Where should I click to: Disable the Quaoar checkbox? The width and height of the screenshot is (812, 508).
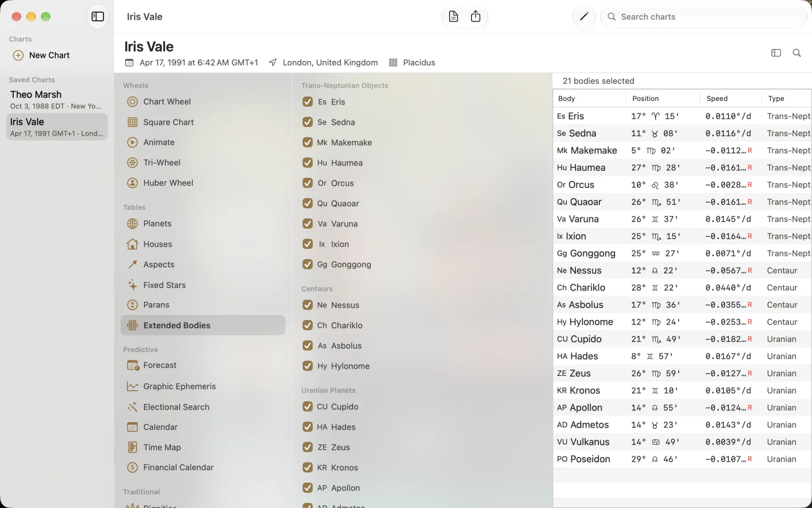(x=308, y=203)
